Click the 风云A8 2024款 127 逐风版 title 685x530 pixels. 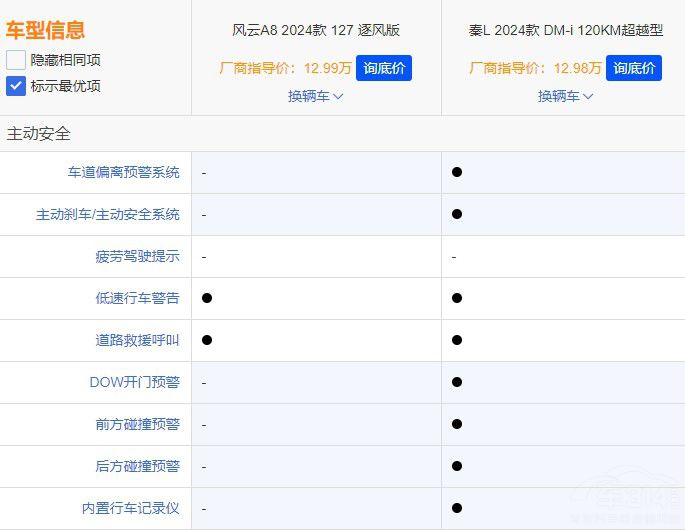click(x=316, y=30)
